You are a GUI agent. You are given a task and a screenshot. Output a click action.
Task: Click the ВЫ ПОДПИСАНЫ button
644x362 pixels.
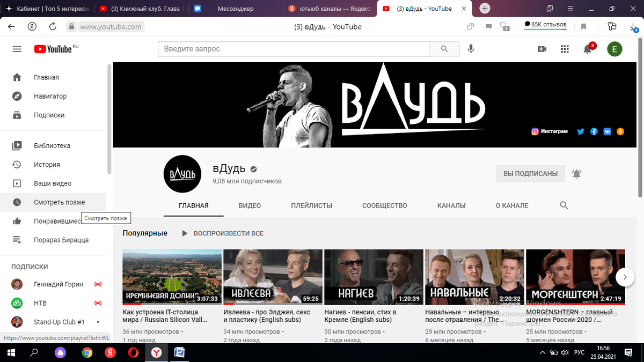[530, 173]
